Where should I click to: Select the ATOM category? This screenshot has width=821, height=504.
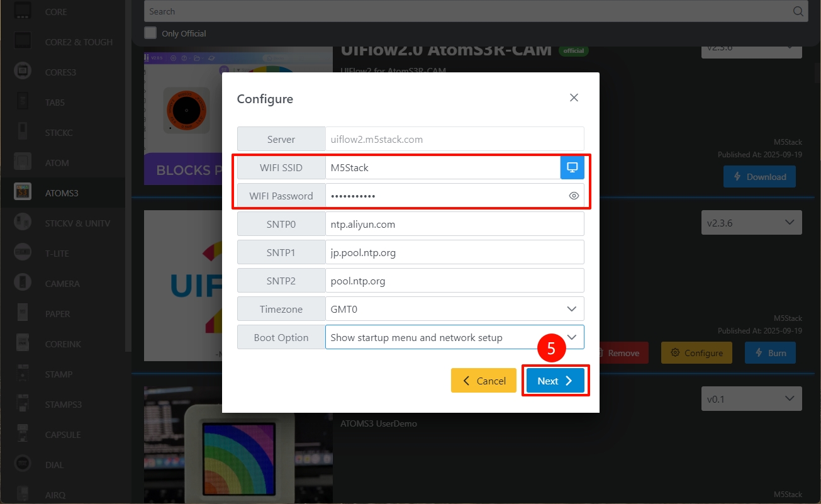click(x=63, y=163)
